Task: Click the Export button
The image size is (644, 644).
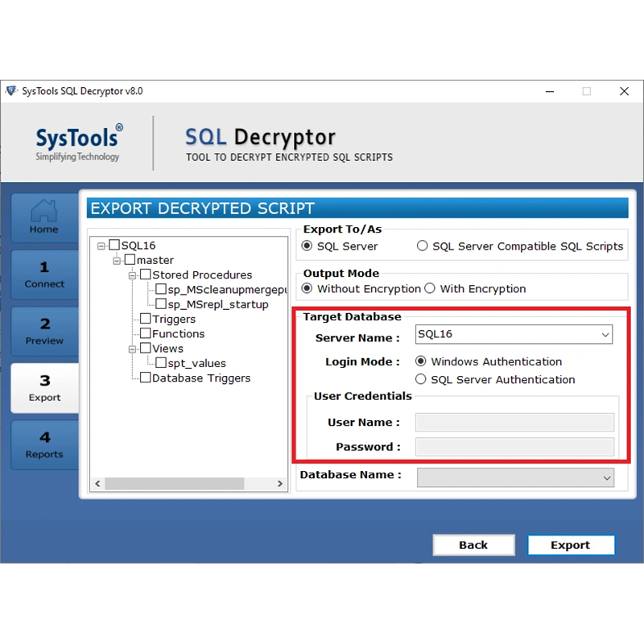Action: tap(571, 545)
